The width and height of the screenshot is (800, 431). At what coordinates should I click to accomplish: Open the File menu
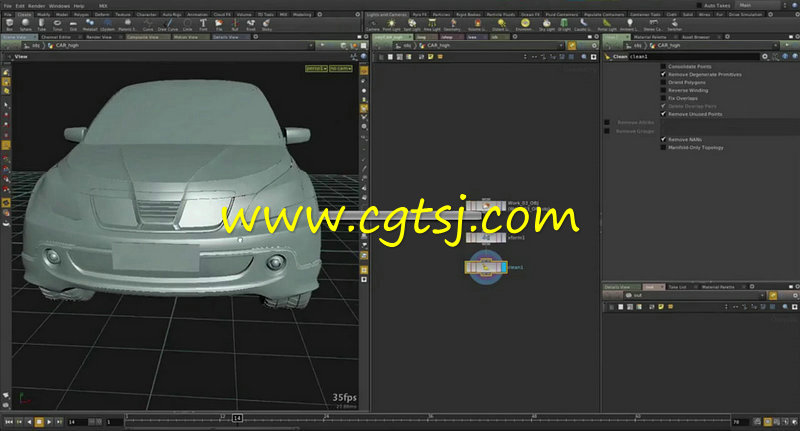click(x=8, y=6)
